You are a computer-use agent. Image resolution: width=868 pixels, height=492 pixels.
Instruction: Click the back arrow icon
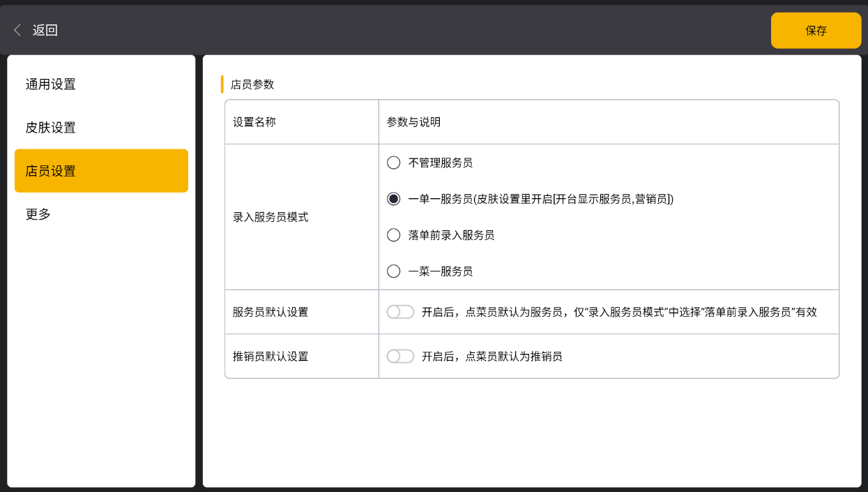pyautogui.click(x=17, y=30)
